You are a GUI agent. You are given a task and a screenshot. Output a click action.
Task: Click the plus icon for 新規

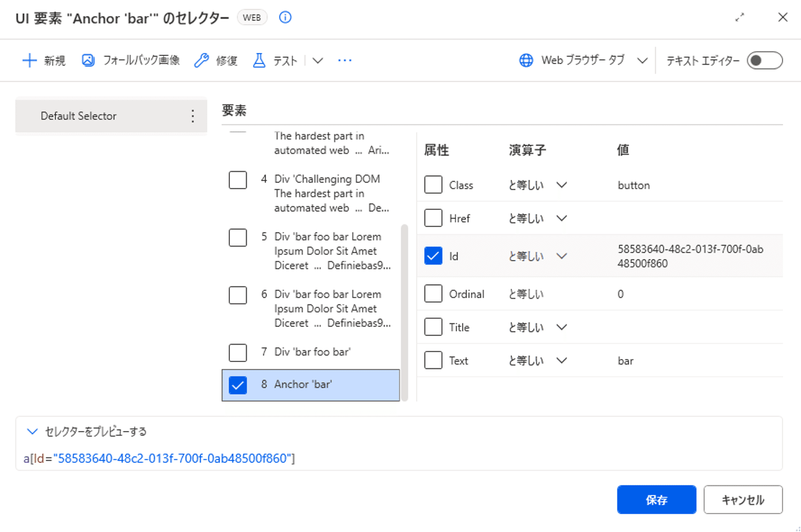[x=29, y=61]
